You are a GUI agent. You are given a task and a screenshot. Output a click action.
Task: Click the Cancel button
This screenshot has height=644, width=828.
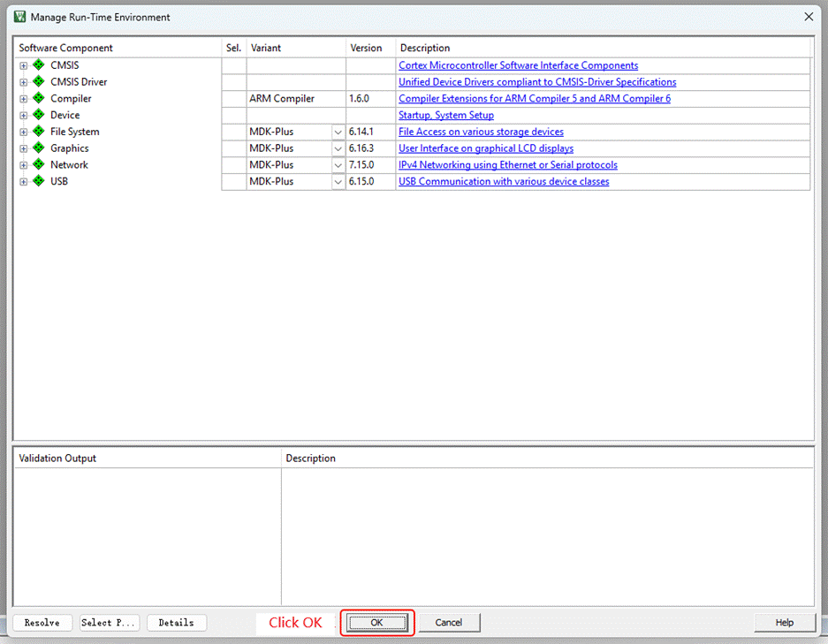point(449,623)
